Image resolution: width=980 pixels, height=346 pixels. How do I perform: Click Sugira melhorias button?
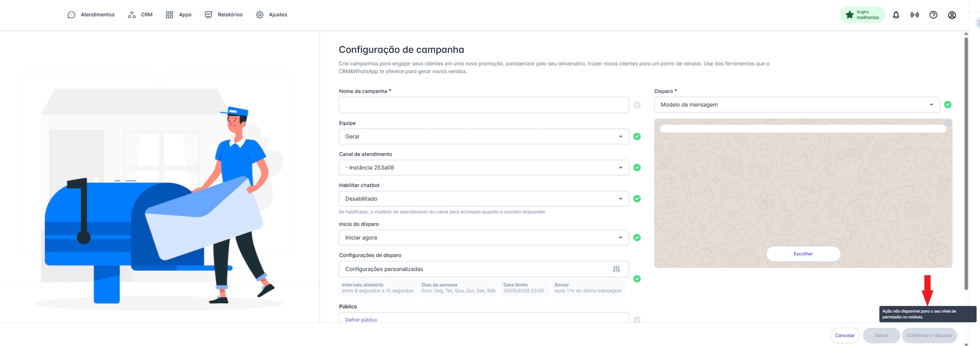pyautogui.click(x=862, y=15)
